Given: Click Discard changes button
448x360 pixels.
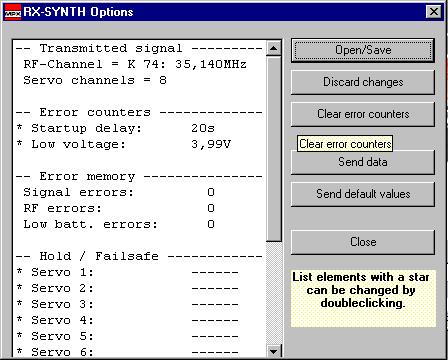Looking at the screenshot, I should pos(363,82).
